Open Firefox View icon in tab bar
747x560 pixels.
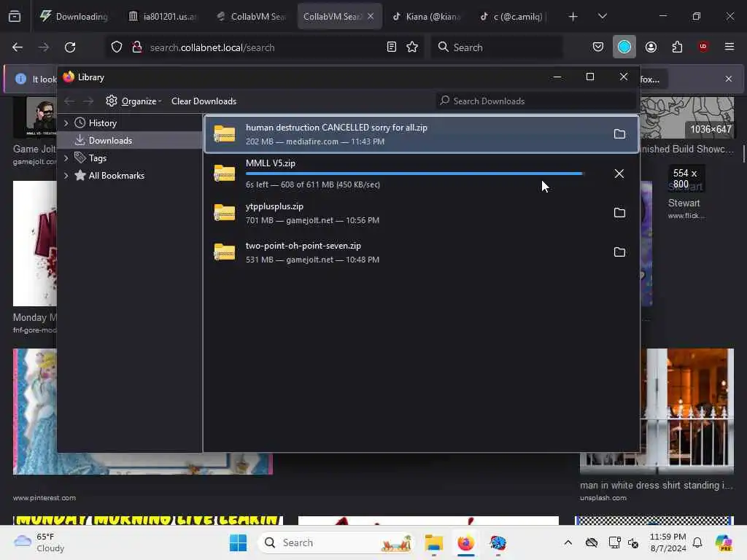[x=15, y=16]
